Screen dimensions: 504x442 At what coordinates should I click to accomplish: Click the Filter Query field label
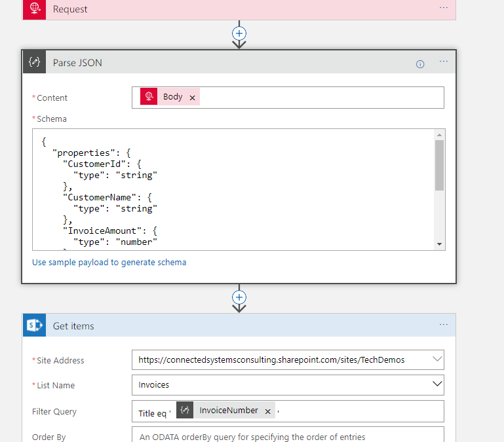[x=54, y=411]
